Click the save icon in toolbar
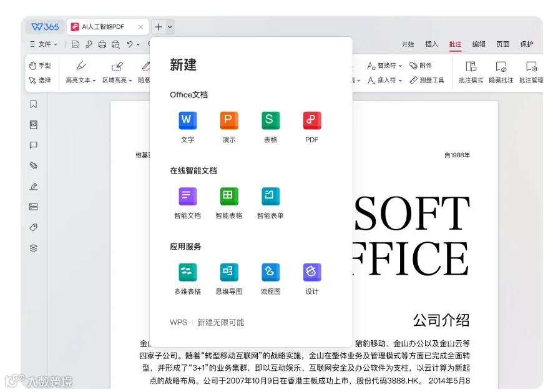The height and width of the screenshot is (392, 553). pos(75,44)
